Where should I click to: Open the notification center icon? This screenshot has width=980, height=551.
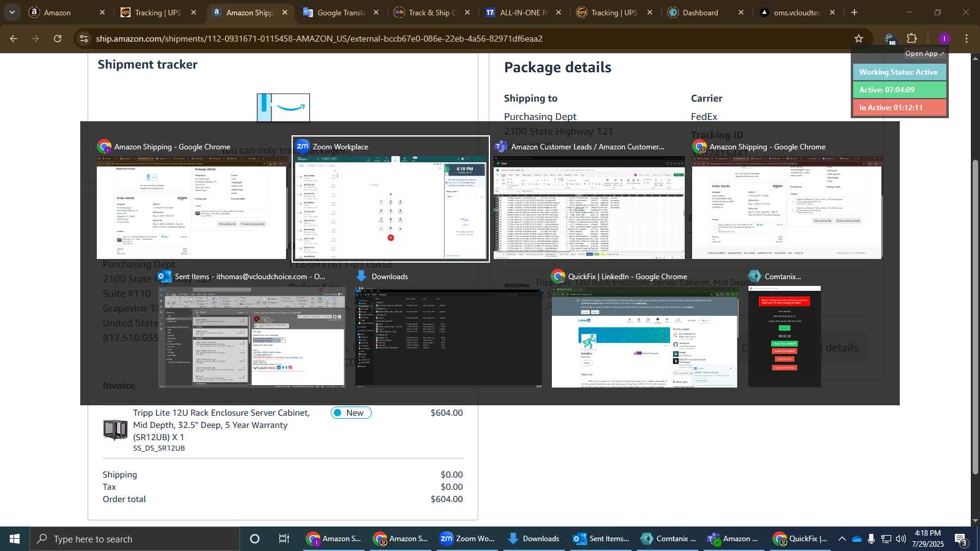point(960,539)
